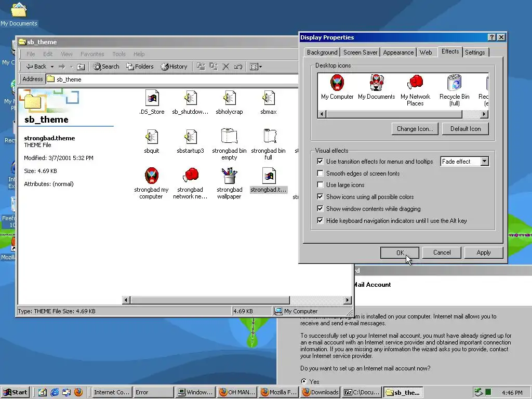The image size is (532, 399).
Task: Open the Tools menu in sb_theme window
Action: [x=119, y=54]
